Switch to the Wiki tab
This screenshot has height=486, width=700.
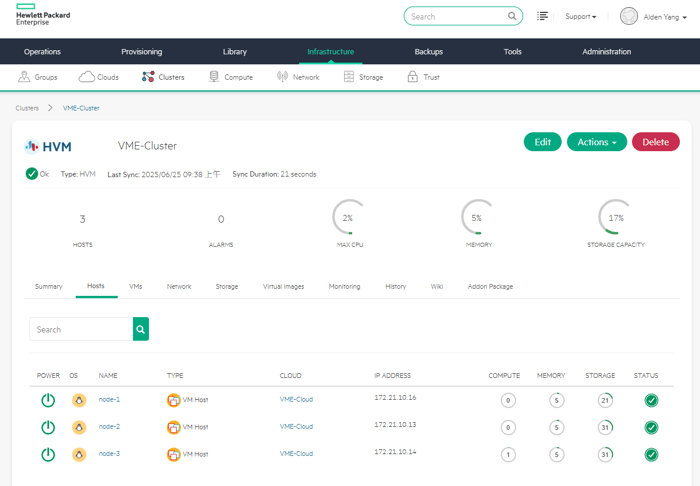pyautogui.click(x=437, y=286)
